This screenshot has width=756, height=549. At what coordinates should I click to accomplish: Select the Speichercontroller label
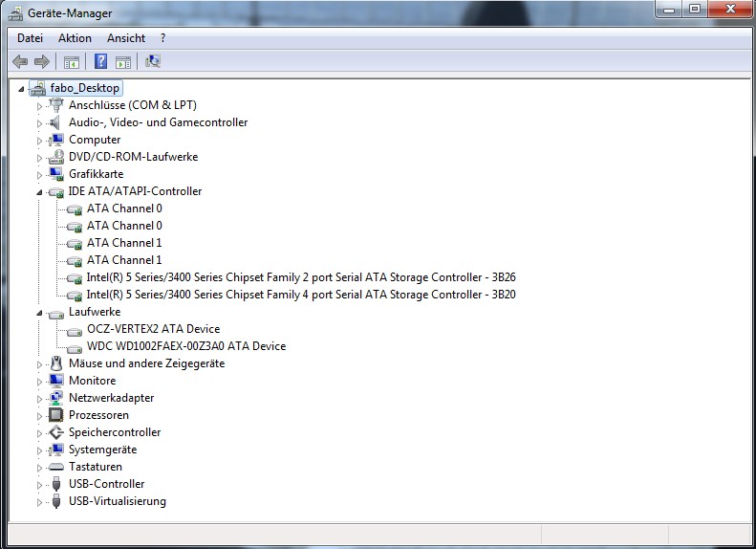115,432
